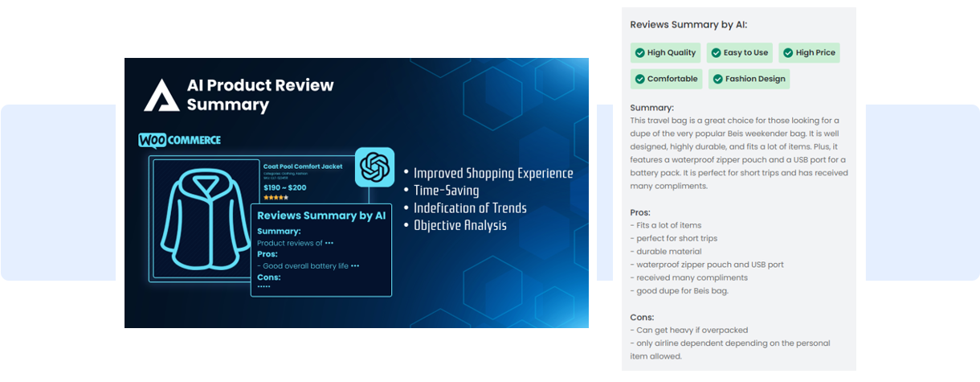Viewport: 980px width, 382px height.
Task: Click the checkmark icon beside Fashion Design
Action: click(x=718, y=79)
